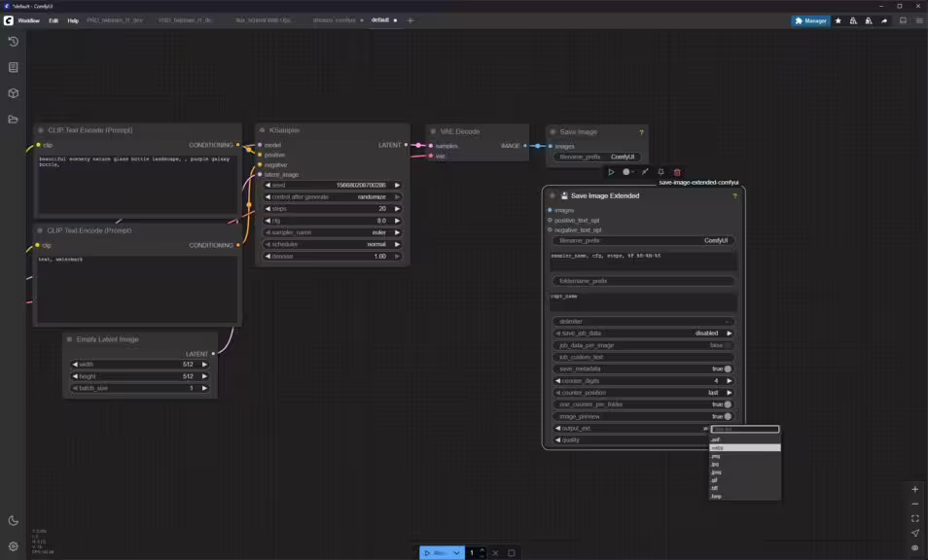
Task: Open the model library cube icon
Action: click(13, 93)
